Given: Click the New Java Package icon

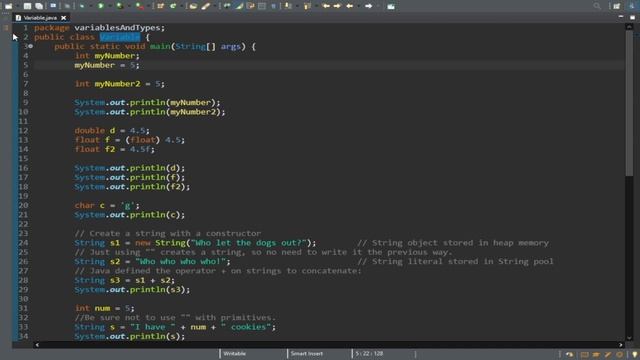Looking at the screenshot, I should point(160,6).
